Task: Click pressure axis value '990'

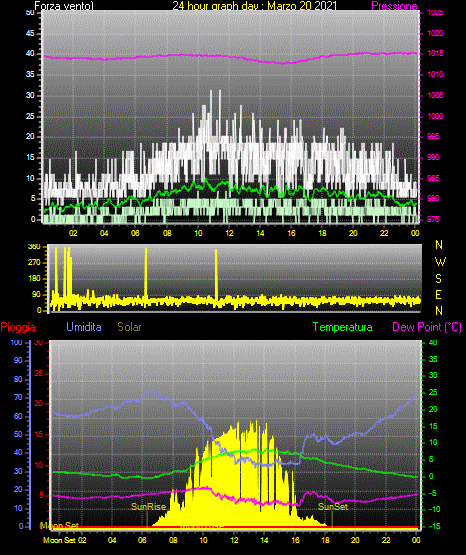Action: 433,157
